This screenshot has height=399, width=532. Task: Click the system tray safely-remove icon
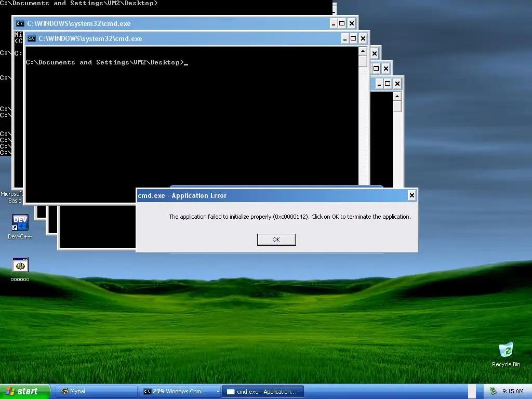coord(493,391)
